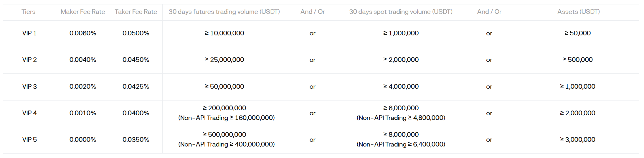The width and height of the screenshot is (644, 158).
Task: Select the VIP 1 tier row label
Action: (x=29, y=33)
